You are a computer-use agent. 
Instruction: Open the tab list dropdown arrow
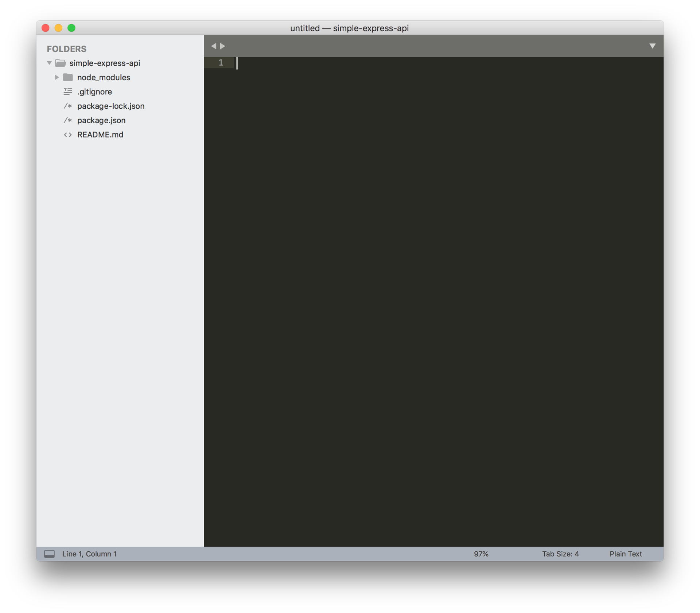pyautogui.click(x=652, y=46)
